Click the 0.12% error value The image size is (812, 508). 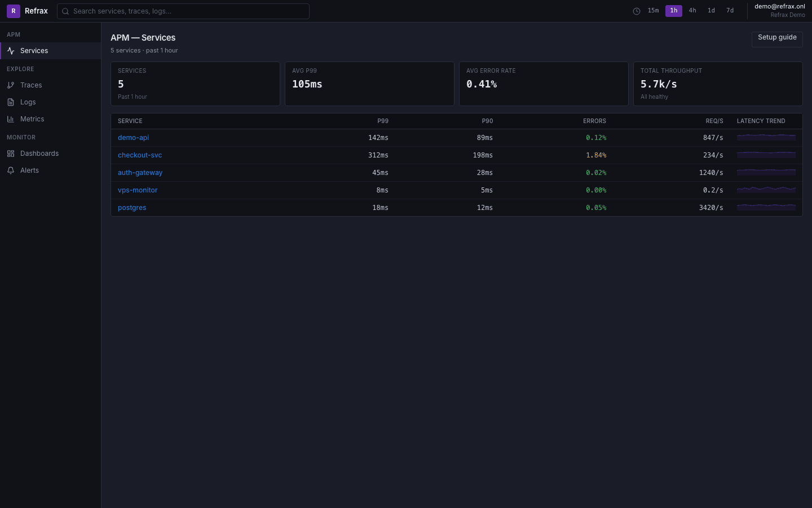tap(596, 138)
